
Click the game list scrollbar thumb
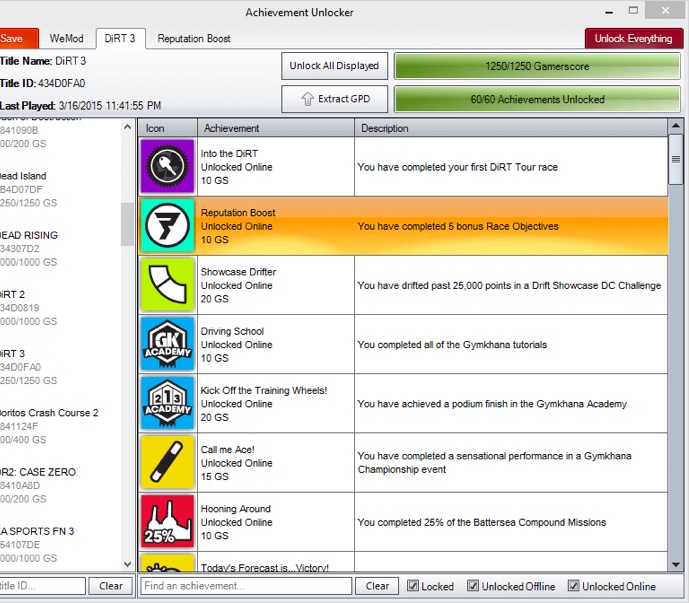click(x=127, y=224)
